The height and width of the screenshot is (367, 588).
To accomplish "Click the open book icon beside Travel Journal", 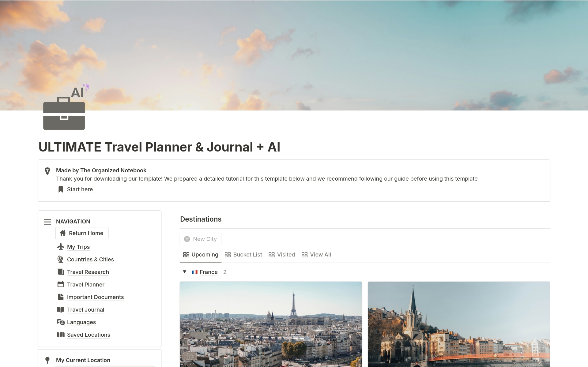I will (61, 309).
